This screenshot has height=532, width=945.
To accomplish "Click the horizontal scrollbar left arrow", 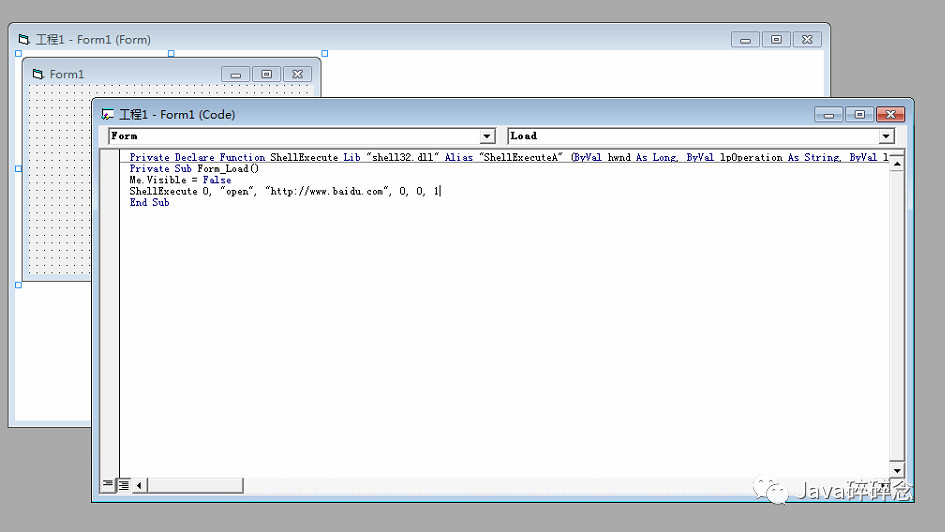I will [139, 485].
